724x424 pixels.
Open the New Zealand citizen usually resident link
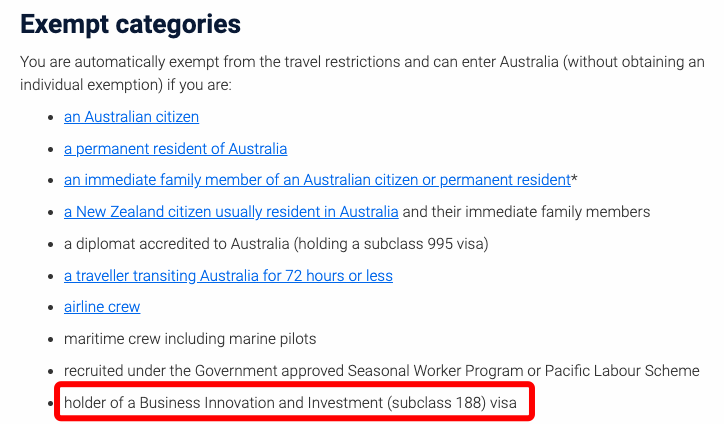click(x=231, y=212)
